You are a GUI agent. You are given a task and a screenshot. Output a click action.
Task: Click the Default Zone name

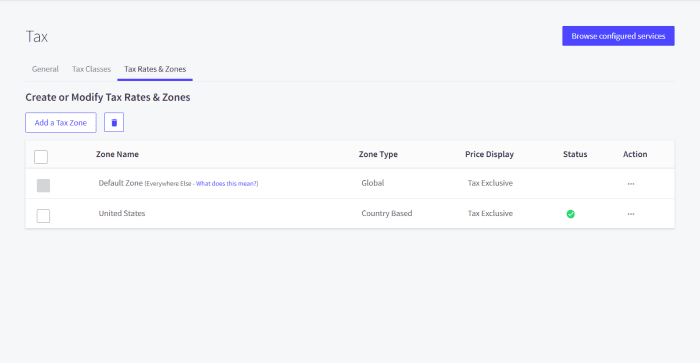tap(121, 183)
